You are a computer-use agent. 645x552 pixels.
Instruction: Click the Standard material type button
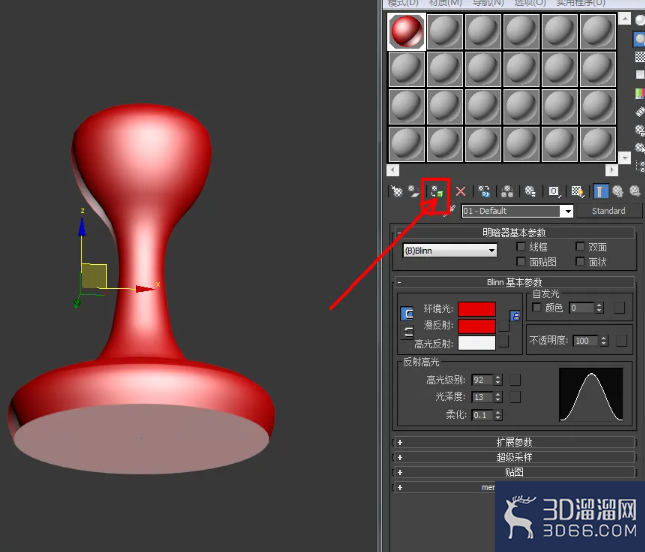[x=609, y=211]
